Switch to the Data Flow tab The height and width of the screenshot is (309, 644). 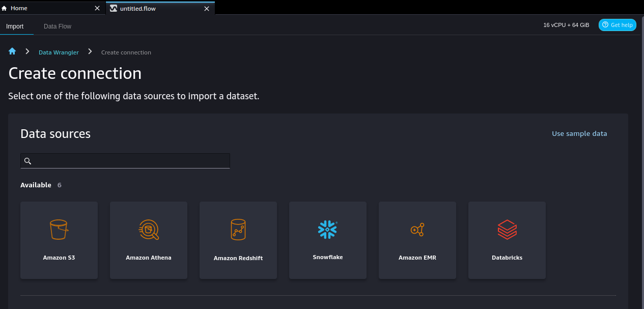(58, 26)
